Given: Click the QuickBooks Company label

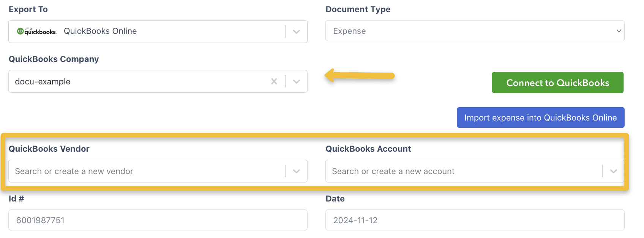Looking at the screenshot, I should (x=54, y=59).
